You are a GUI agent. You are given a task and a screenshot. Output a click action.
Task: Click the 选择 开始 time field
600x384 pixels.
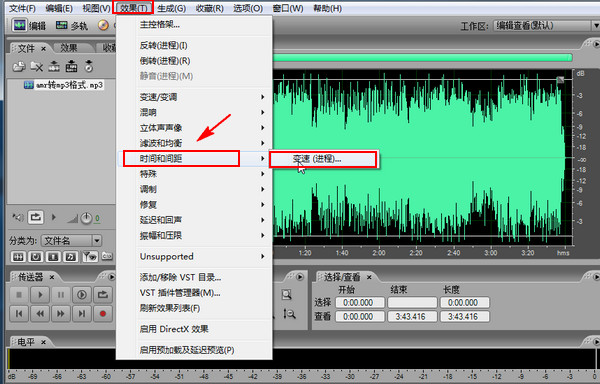click(360, 303)
